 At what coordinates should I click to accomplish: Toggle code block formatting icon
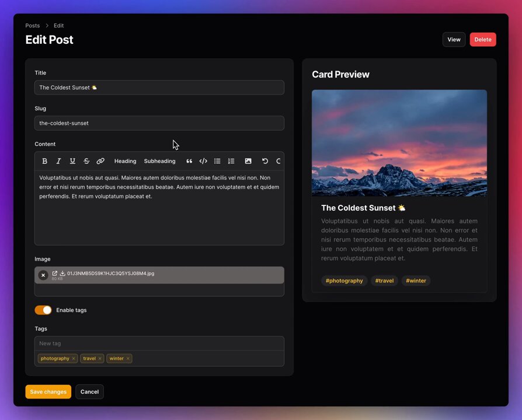click(x=203, y=161)
